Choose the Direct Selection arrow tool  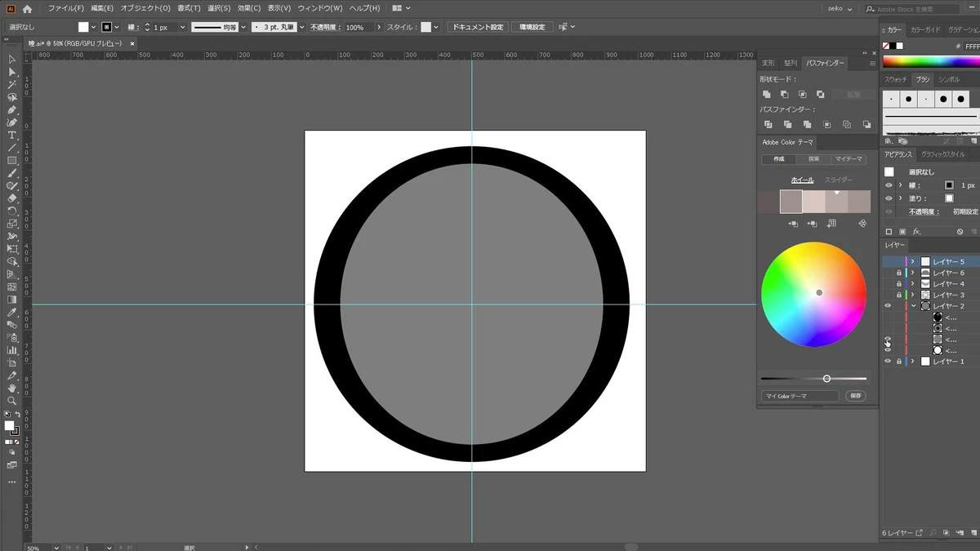(x=12, y=72)
